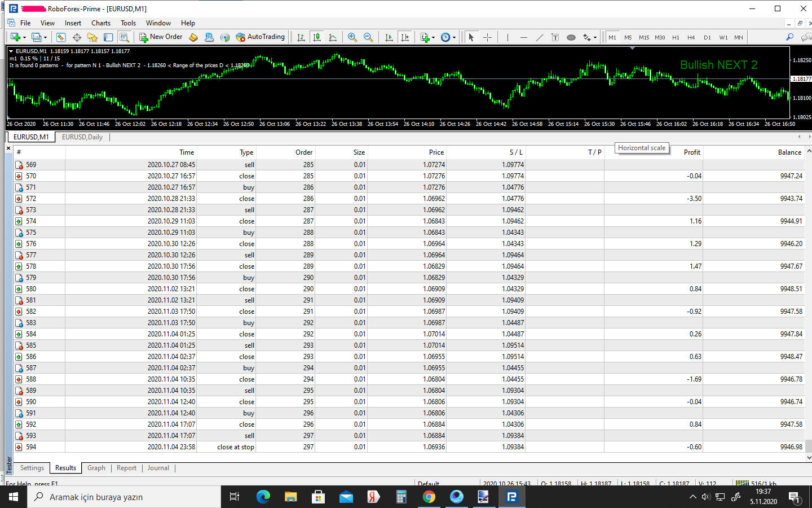This screenshot has height=508, width=812.
Task: Click the New Order toolbar button
Action: [x=160, y=37]
